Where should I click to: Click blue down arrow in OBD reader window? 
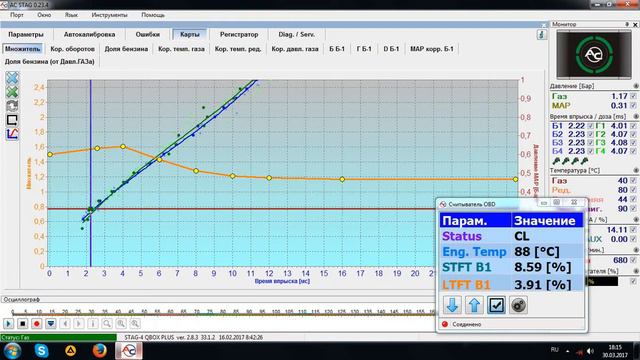[x=452, y=305]
